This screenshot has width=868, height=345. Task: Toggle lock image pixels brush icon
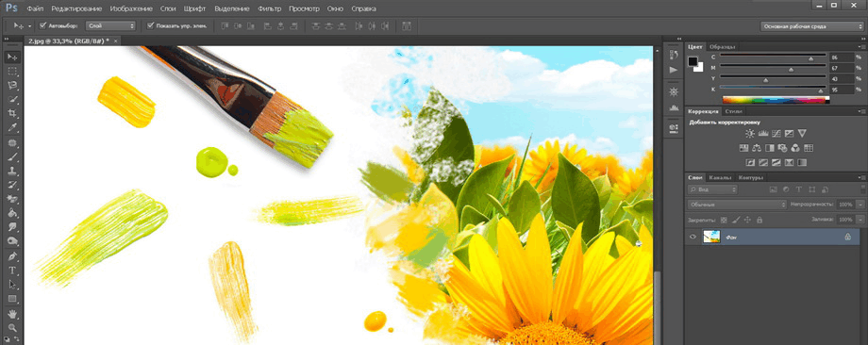click(x=736, y=220)
